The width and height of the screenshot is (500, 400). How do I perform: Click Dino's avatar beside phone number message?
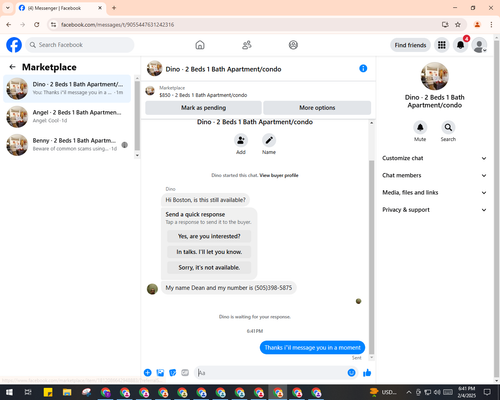coord(152,289)
